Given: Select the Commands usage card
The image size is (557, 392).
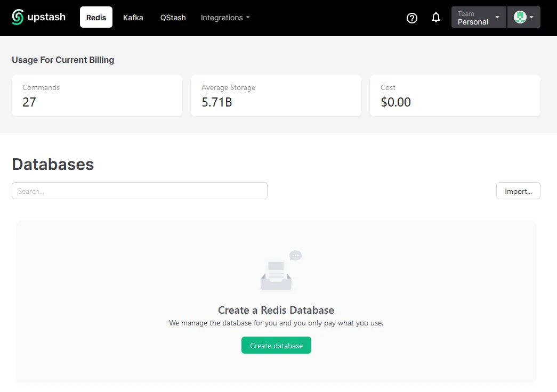Looking at the screenshot, I should point(97,95).
